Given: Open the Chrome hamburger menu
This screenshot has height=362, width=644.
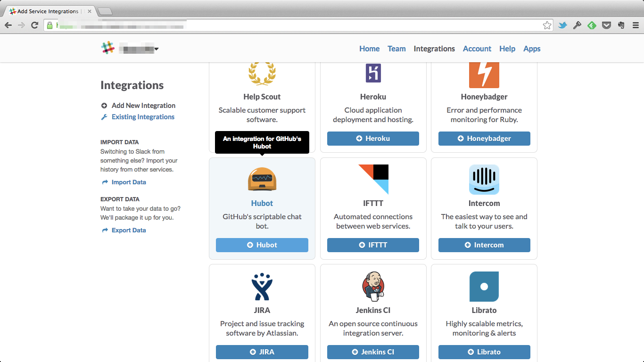Looking at the screenshot, I should [636, 25].
